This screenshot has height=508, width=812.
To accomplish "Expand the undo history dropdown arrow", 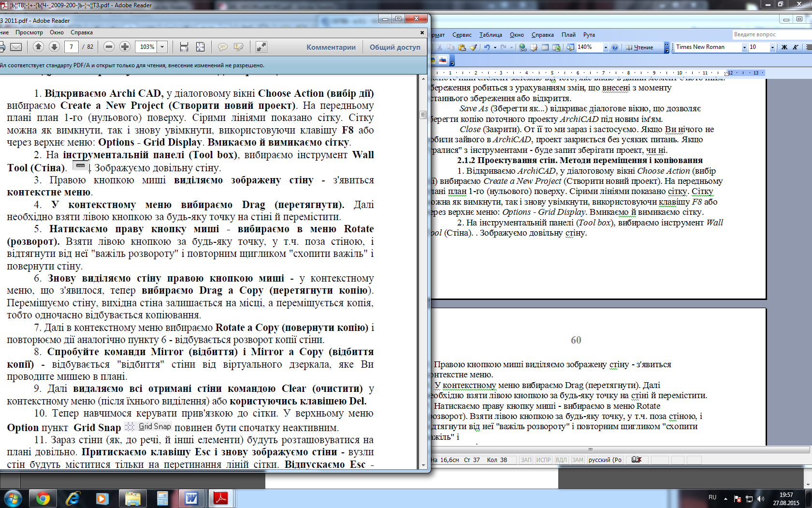I will 495,47.
